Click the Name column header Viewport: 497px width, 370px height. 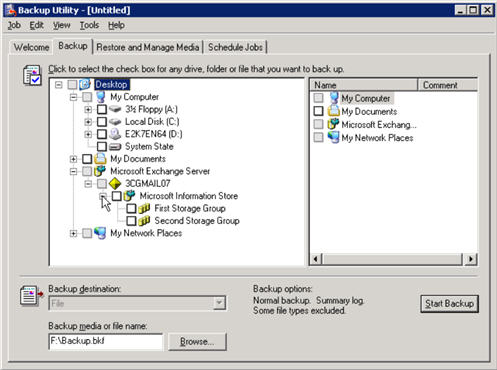coord(364,85)
